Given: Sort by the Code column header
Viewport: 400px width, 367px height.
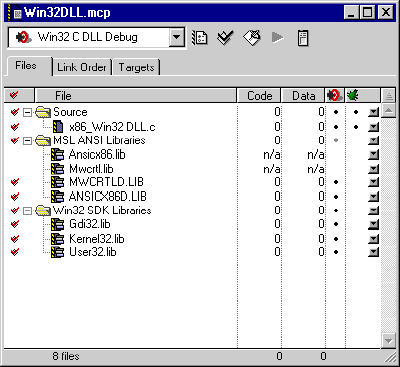Looking at the screenshot, I should [x=259, y=96].
